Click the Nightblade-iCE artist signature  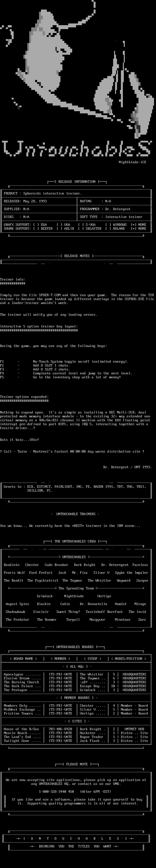132,162
